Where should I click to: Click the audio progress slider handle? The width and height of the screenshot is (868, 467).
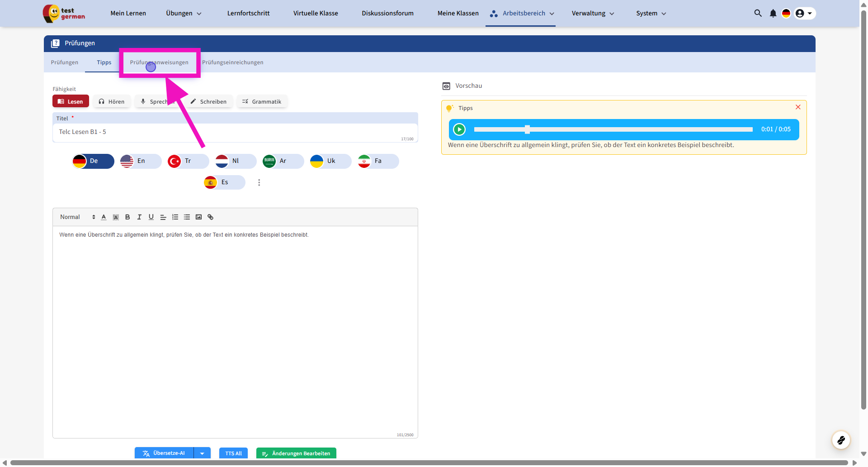coord(527,129)
